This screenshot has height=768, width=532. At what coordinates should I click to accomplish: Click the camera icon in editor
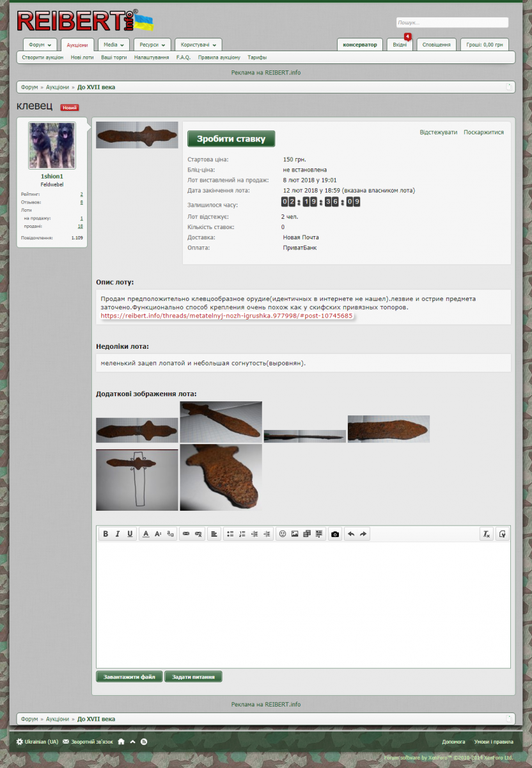point(335,534)
